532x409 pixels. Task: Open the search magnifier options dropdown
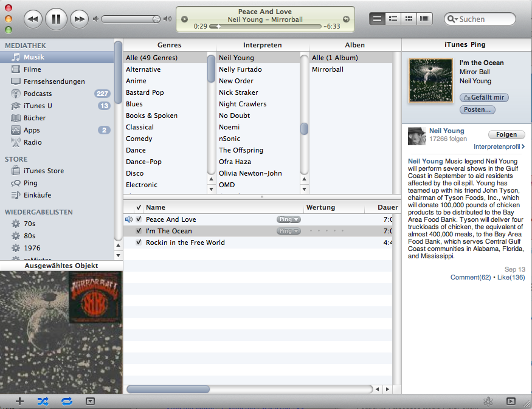452,19
